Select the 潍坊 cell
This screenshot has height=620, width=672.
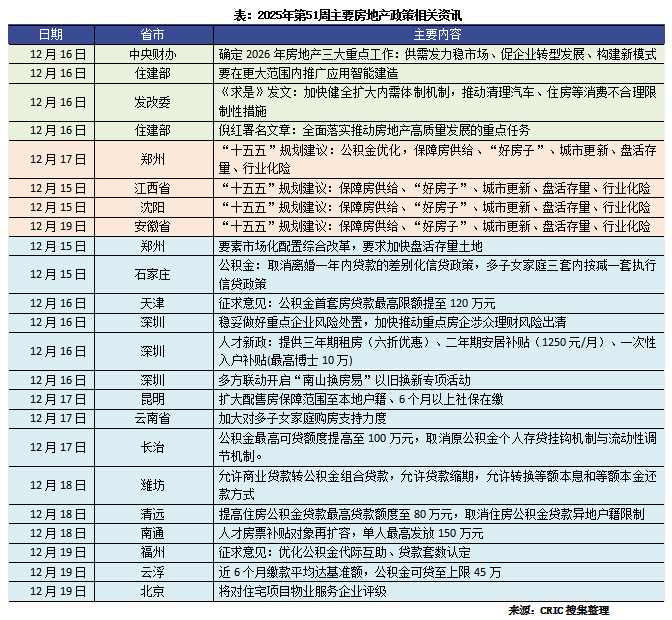pyautogui.click(x=152, y=484)
